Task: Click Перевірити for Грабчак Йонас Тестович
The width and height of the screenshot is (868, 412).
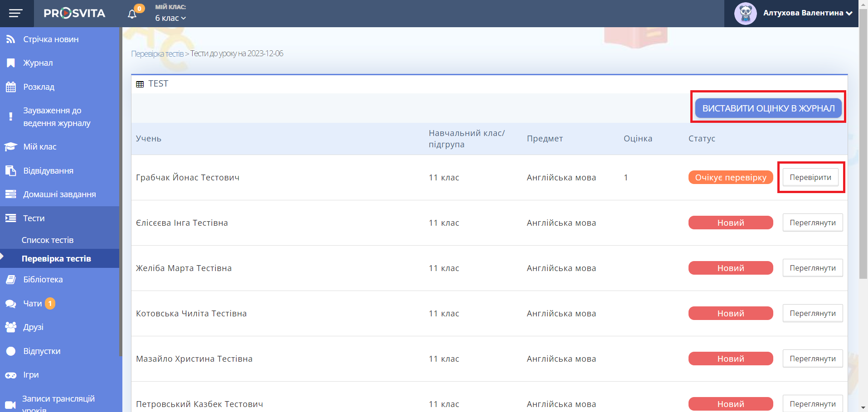Action: click(810, 177)
